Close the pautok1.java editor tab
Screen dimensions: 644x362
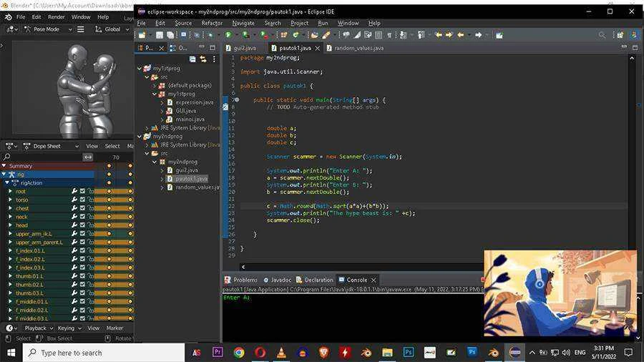318,48
